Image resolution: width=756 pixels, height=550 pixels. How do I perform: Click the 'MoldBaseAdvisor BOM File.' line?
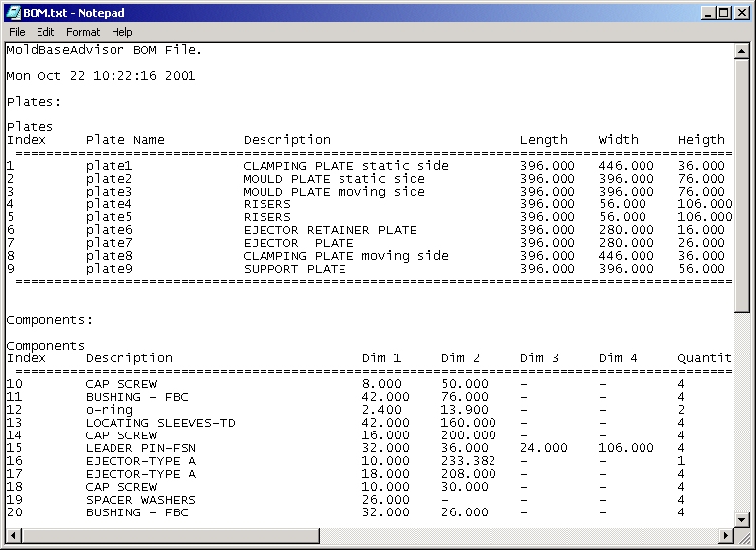(x=105, y=50)
